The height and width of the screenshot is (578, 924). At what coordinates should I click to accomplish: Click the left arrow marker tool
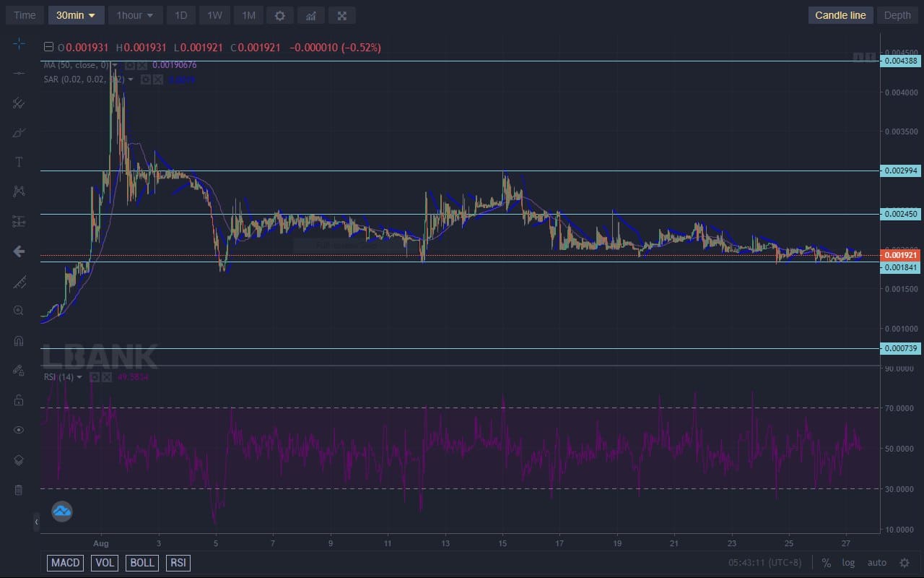tap(19, 251)
